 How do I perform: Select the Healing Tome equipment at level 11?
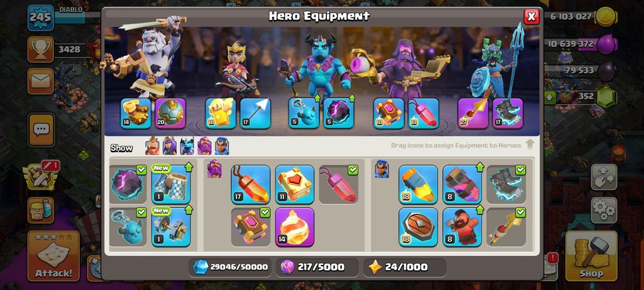(294, 184)
